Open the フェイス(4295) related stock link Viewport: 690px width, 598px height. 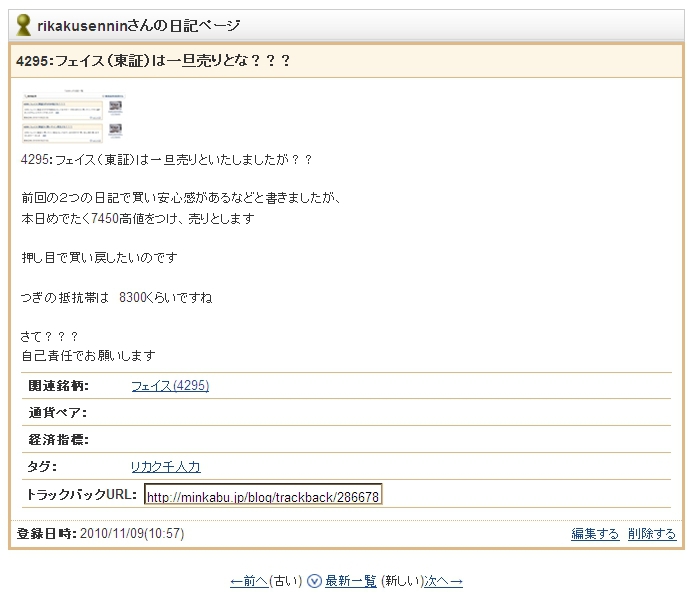(170, 386)
